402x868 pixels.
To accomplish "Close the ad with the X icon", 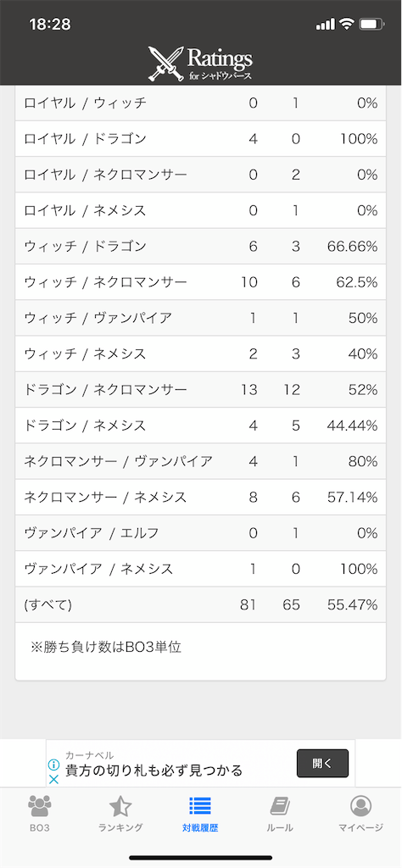I will (x=53, y=779).
